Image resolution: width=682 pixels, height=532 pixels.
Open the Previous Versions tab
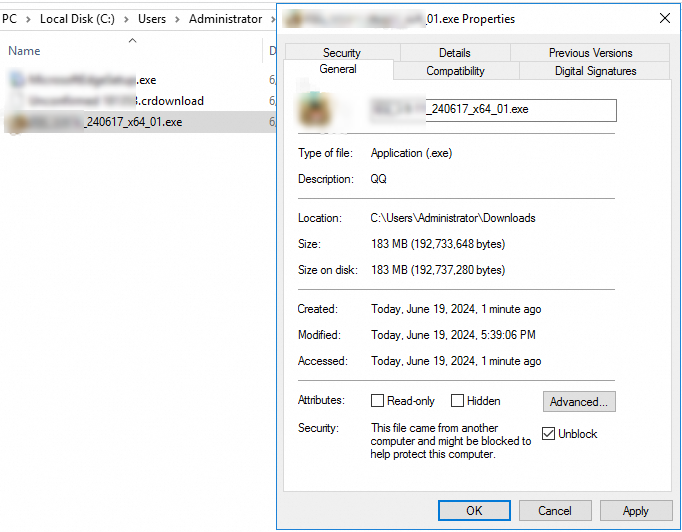[x=590, y=53]
